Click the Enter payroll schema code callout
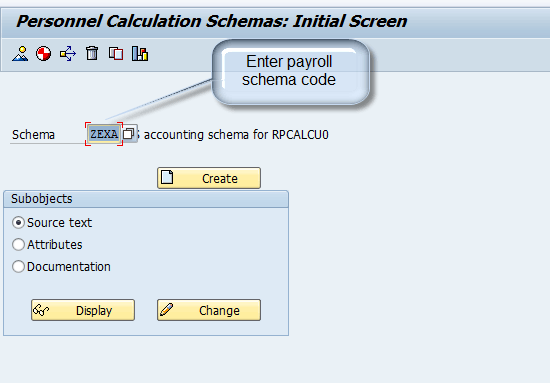 (x=290, y=72)
